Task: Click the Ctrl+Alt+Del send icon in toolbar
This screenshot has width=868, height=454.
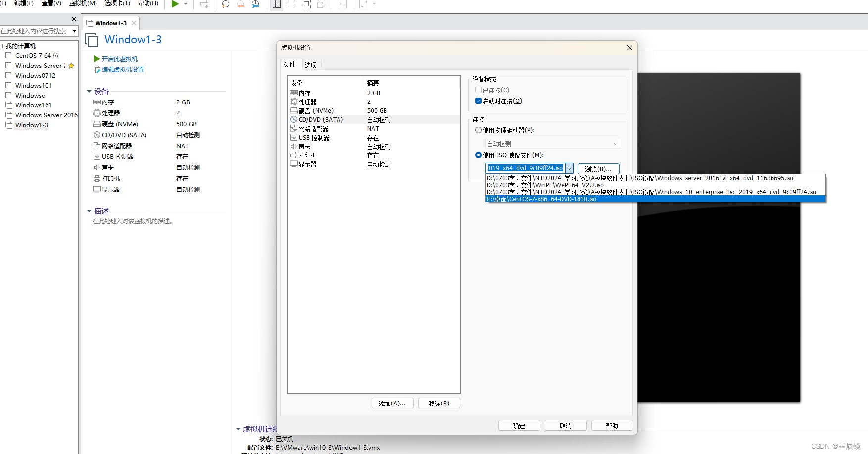Action: [204, 4]
